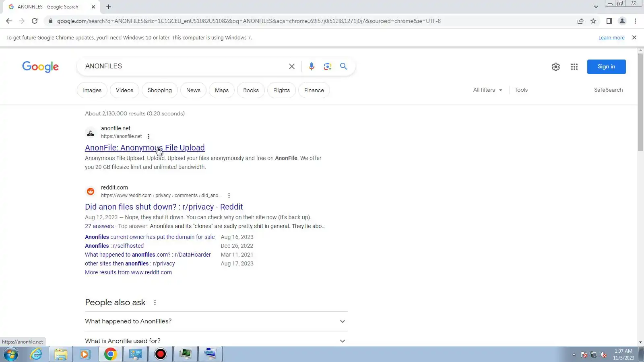Viewport: 644px width, 362px height.
Task: Submit search with magnifying glass icon
Action: [343, 66]
